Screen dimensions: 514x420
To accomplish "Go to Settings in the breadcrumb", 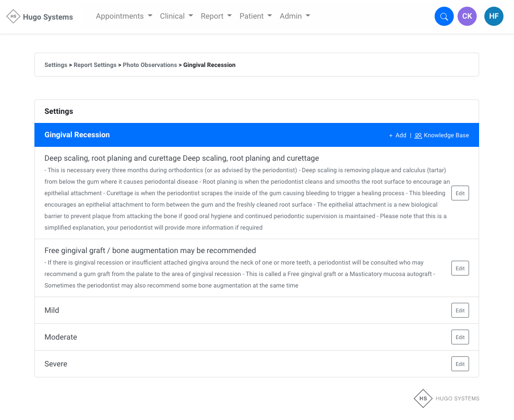I will pos(56,65).
